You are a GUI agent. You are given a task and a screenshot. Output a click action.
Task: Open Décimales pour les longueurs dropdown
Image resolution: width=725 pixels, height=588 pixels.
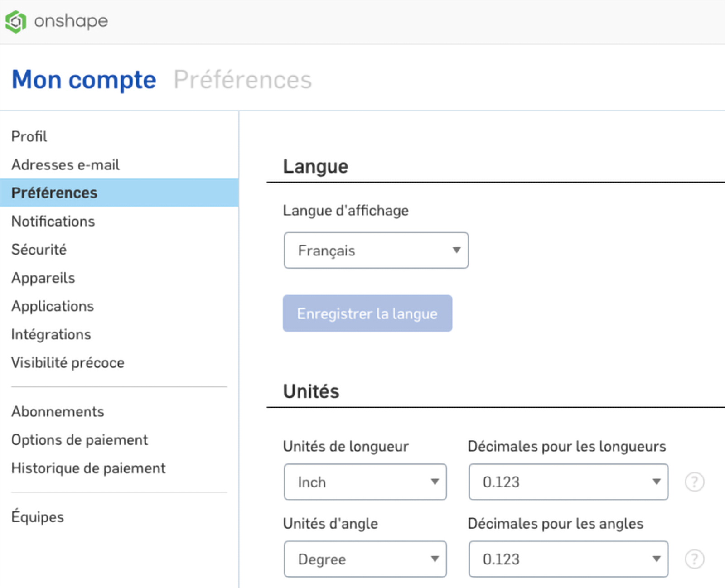(x=568, y=482)
